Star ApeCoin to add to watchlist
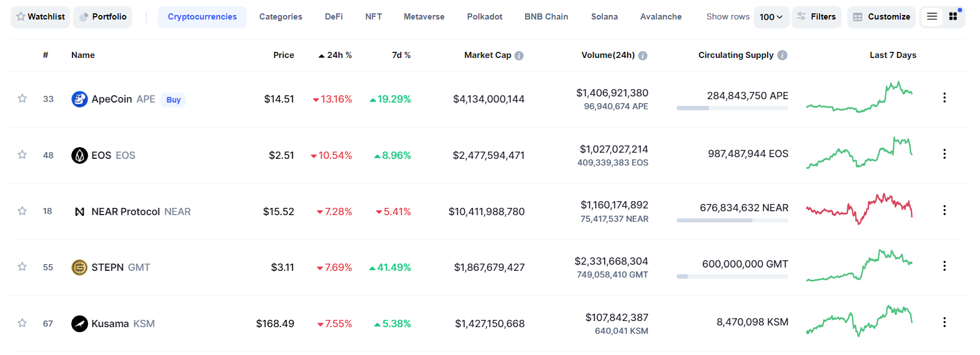This screenshot has width=980, height=355. pyautogui.click(x=22, y=99)
